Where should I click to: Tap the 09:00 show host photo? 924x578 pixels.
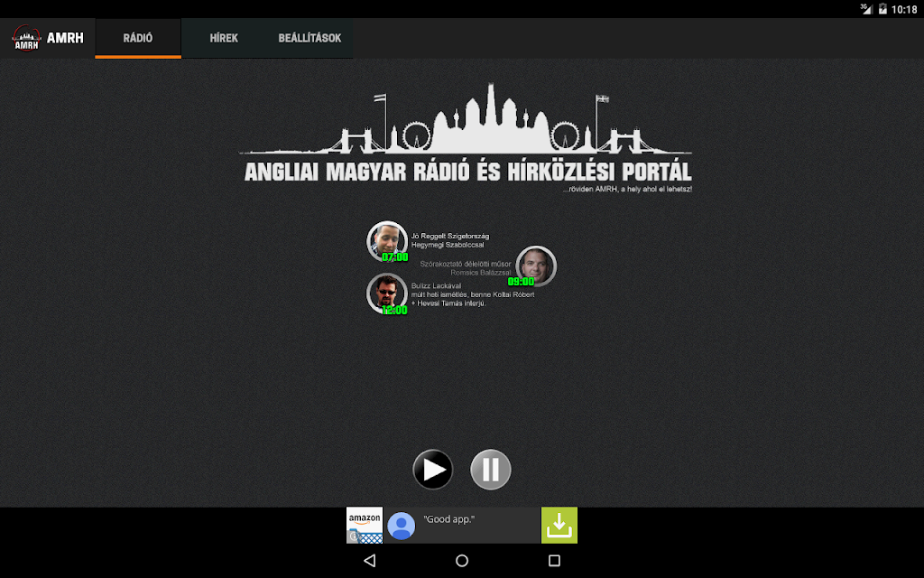536,266
